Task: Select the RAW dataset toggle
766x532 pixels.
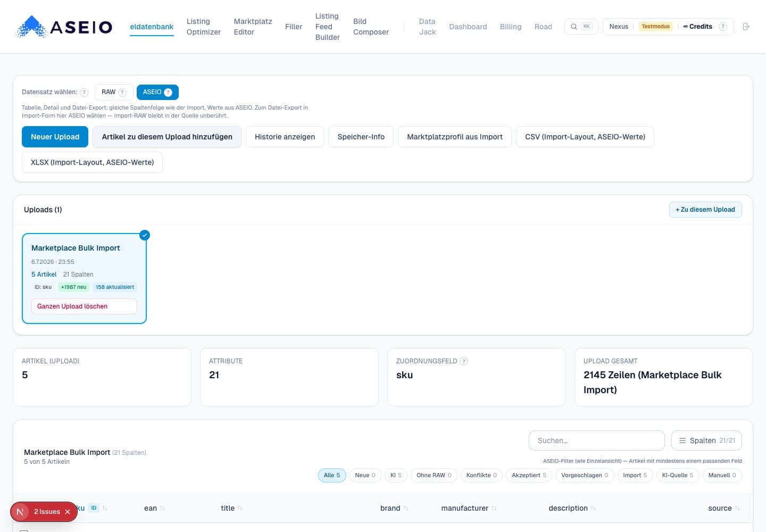Action: click(x=114, y=92)
